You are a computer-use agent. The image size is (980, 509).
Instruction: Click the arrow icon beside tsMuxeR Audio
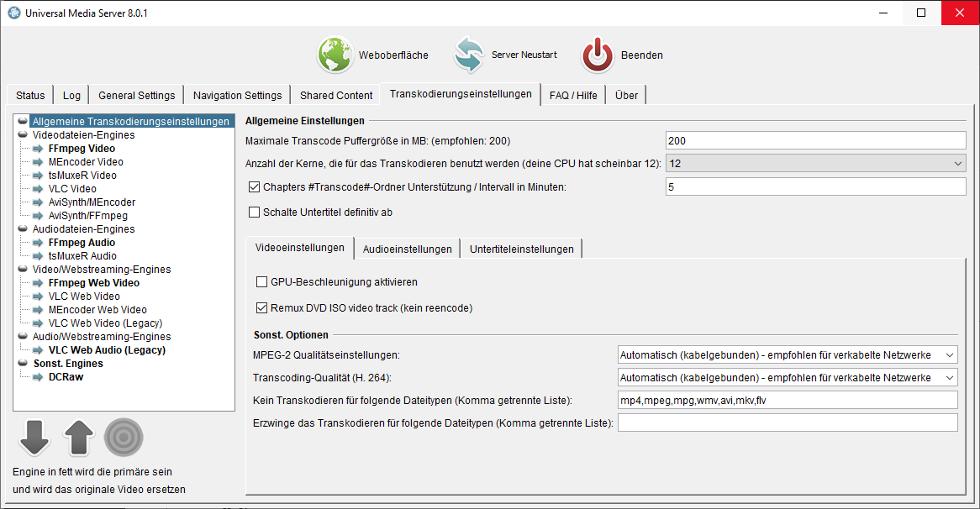click(x=38, y=256)
